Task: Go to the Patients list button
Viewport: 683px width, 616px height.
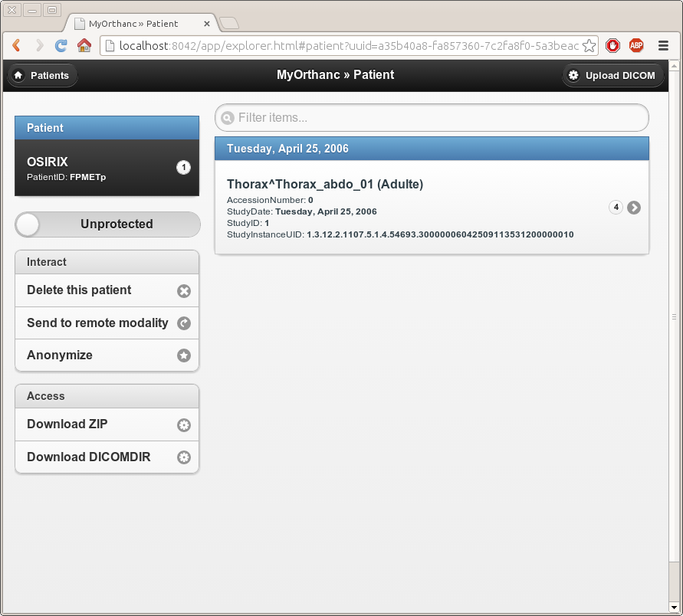Action: 42,75
